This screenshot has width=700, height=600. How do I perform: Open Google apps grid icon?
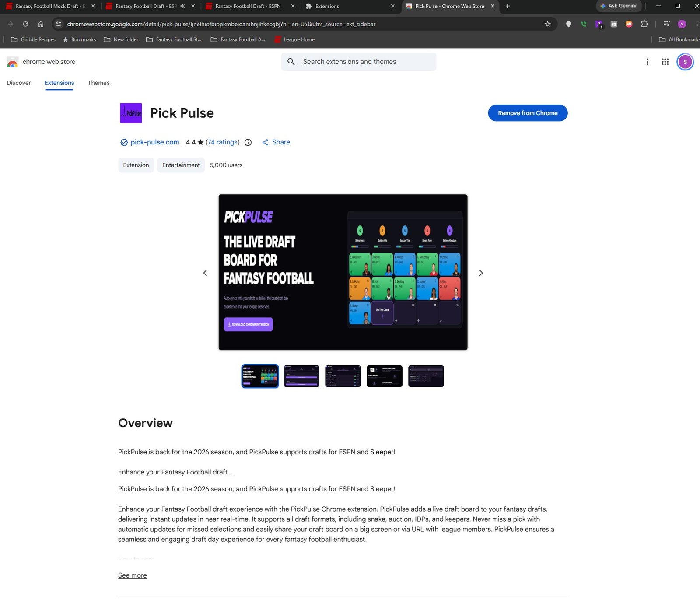(665, 62)
